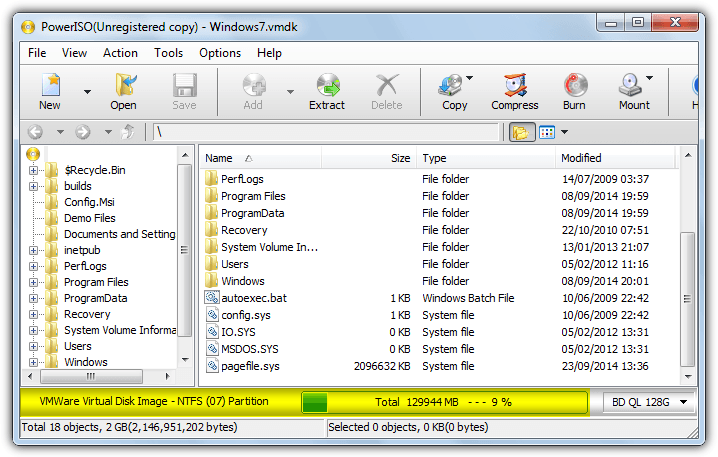
Task: Expand the builds tree node
Action: click(x=33, y=186)
